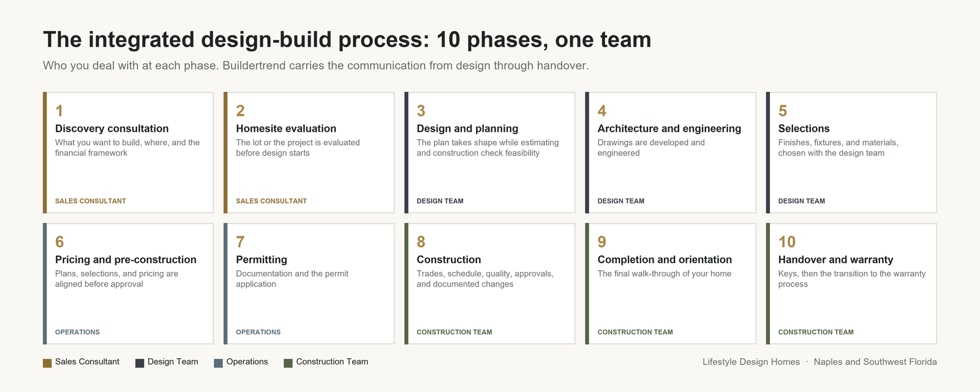Click description 'Keys, then the transition to the warranty'
Screen dimensions: 980x392
pos(852,279)
